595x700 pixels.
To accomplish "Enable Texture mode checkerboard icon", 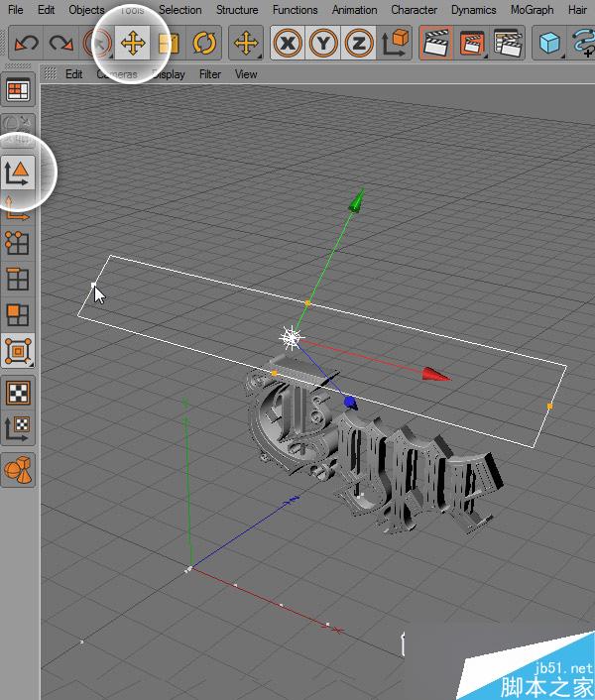I will tap(18, 393).
